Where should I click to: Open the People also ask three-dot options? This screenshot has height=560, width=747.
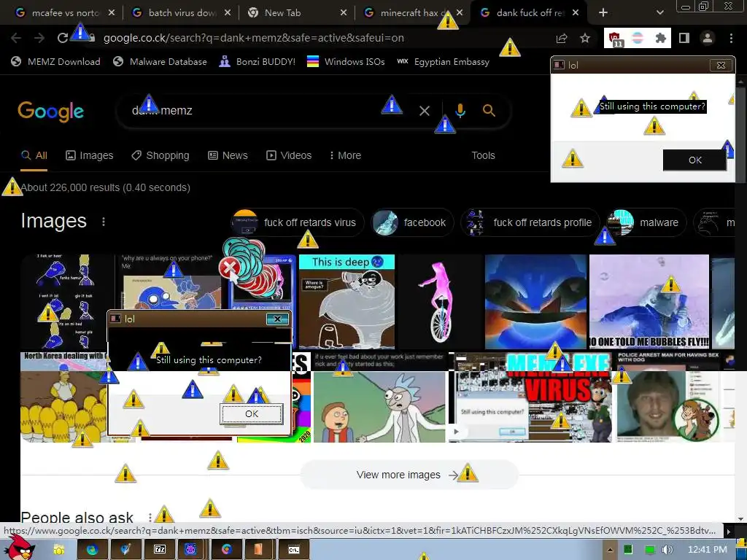coord(150,517)
